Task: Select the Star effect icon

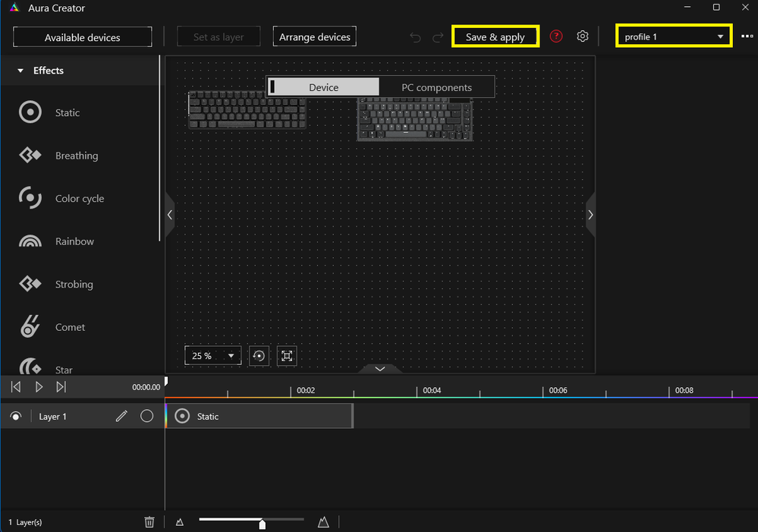Action: (30, 367)
